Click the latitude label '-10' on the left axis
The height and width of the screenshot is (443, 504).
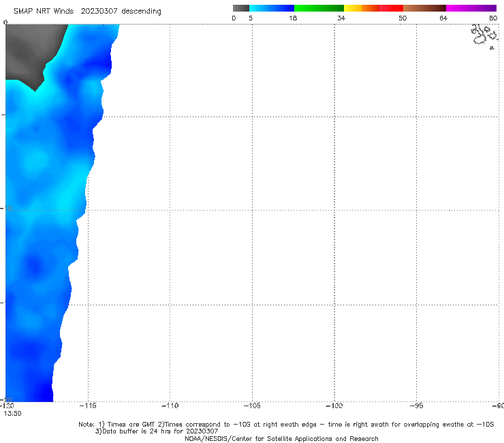(x=6, y=209)
